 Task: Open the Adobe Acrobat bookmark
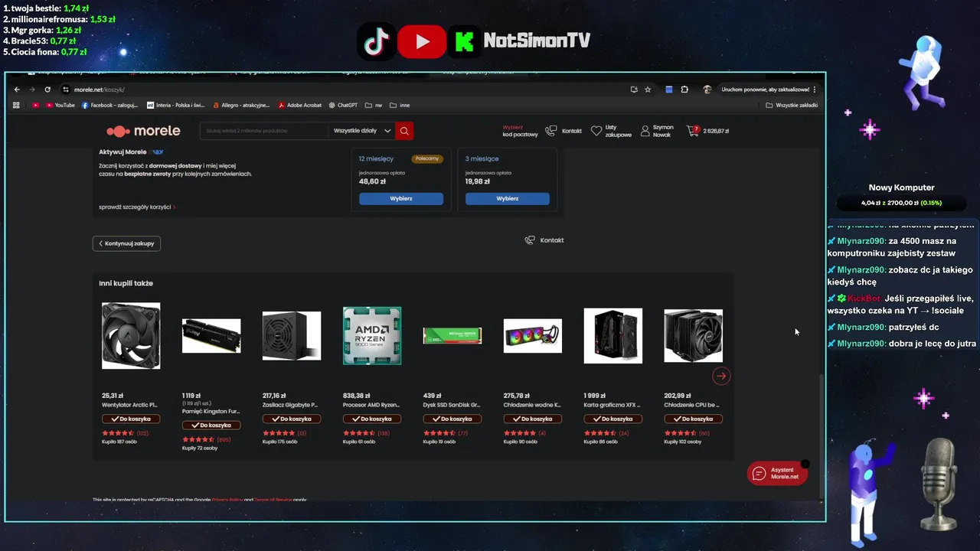point(300,105)
